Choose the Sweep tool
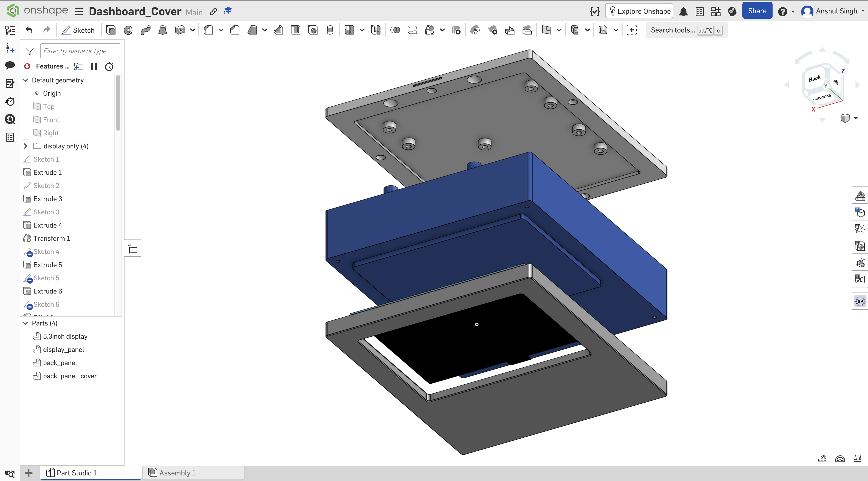The width and height of the screenshot is (868, 481). [x=146, y=30]
